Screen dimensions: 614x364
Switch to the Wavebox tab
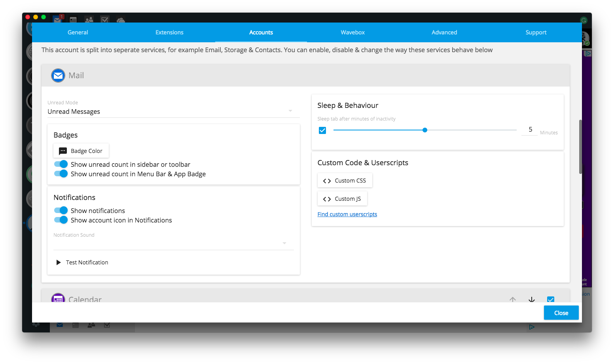[352, 32]
